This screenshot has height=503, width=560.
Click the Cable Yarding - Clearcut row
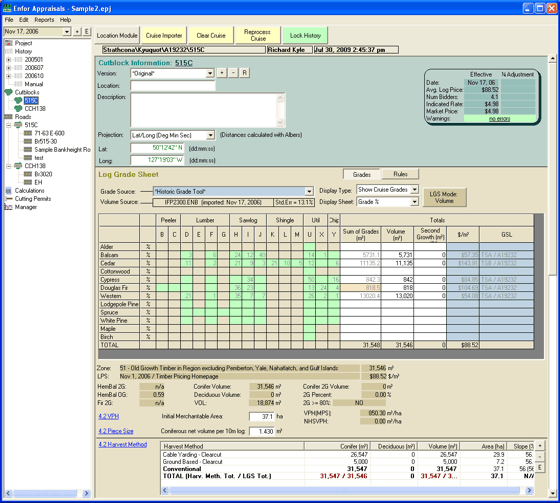348,455
